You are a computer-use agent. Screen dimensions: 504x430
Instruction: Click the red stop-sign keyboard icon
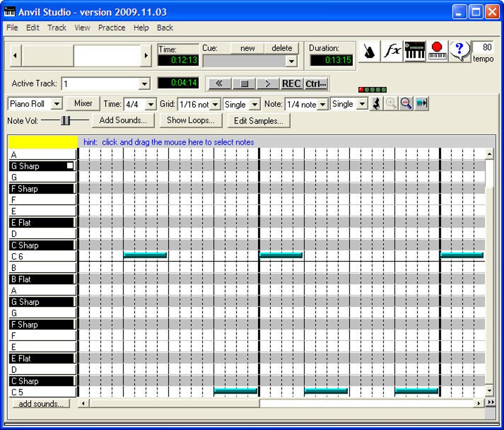click(x=437, y=51)
